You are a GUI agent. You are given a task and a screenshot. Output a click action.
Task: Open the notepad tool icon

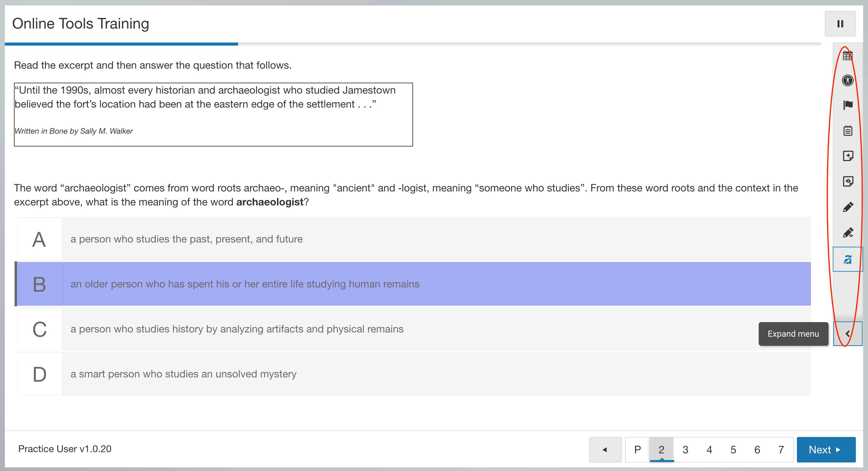point(847,130)
